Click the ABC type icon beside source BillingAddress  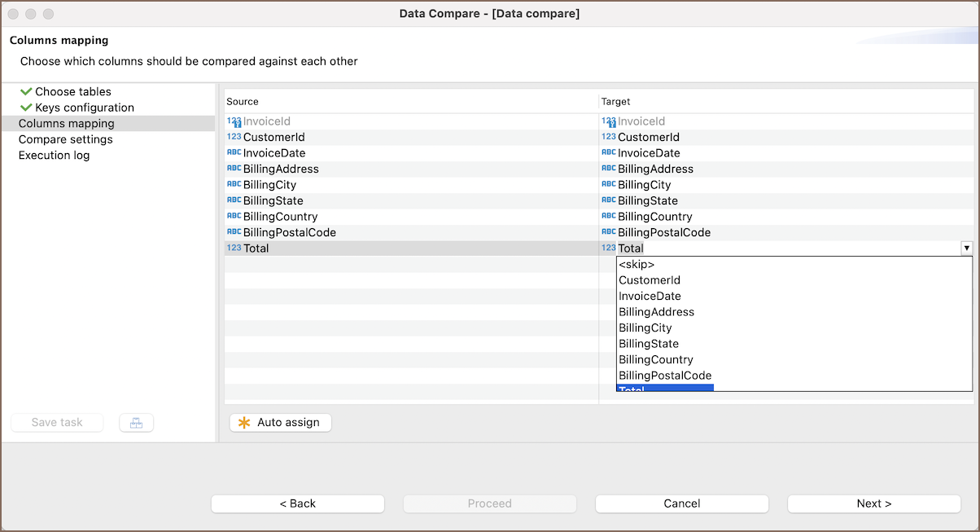pyautogui.click(x=234, y=169)
